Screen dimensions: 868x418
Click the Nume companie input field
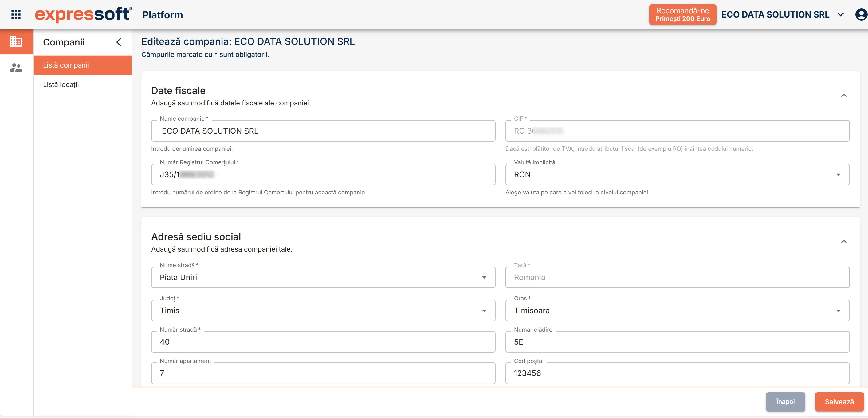coord(323,131)
